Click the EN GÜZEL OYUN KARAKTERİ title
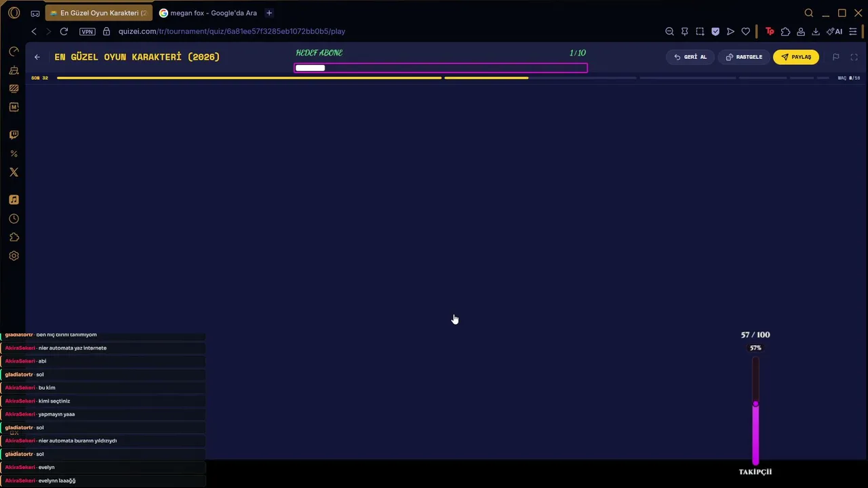Screen dimensions: 868x488 tap(137, 57)
